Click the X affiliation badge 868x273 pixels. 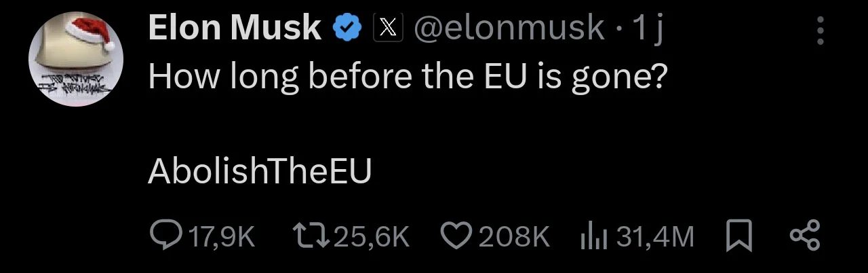click(x=388, y=29)
